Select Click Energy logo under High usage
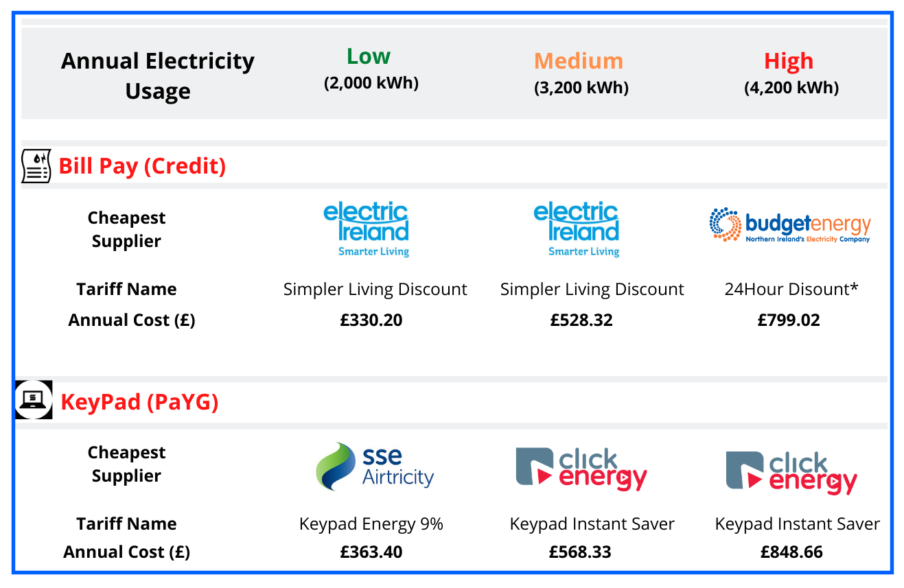This screenshot has height=588, width=904. 791,473
